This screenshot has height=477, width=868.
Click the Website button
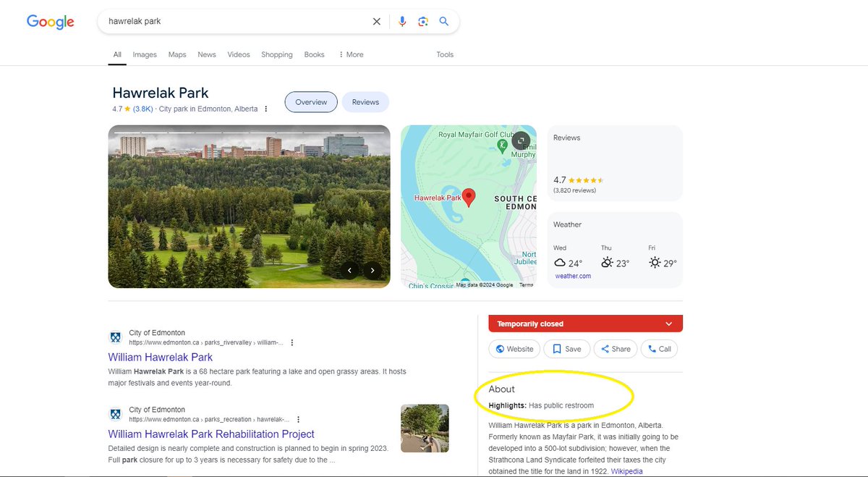point(514,349)
